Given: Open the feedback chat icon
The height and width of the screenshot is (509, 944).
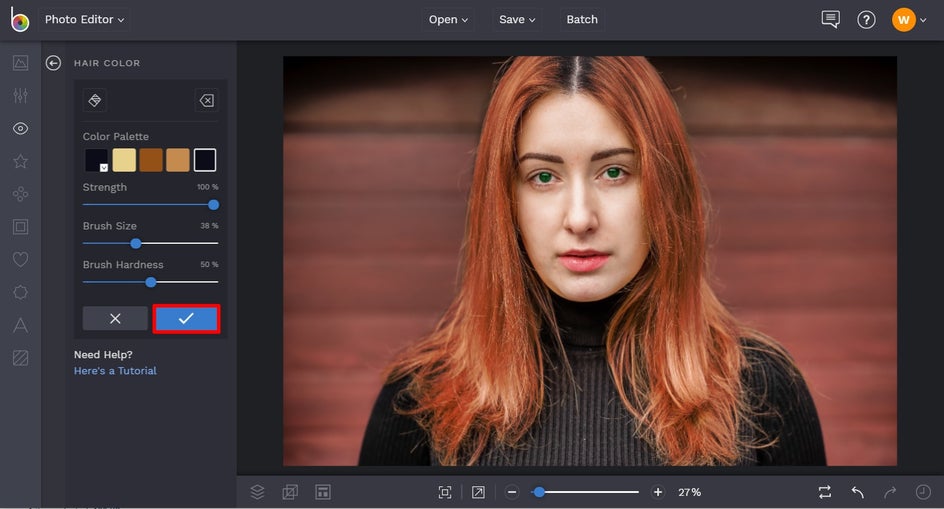Looking at the screenshot, I should [830, 20].
